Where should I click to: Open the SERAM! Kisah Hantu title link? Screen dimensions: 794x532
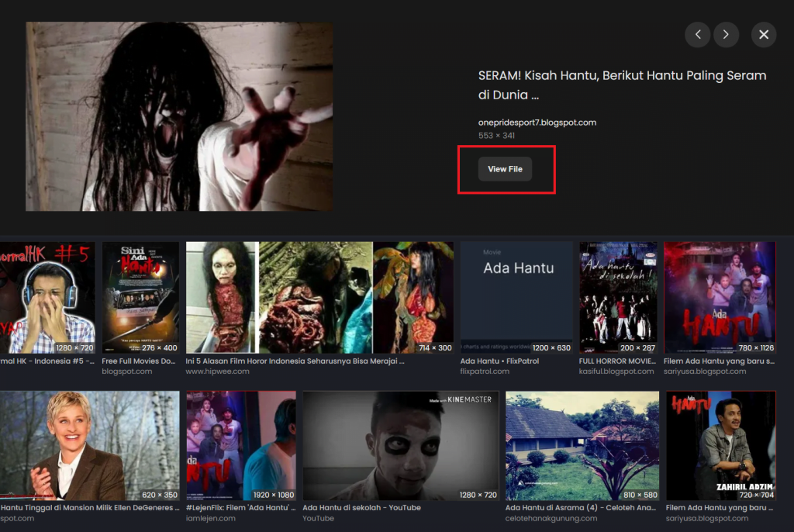click(x=622, y=85)
